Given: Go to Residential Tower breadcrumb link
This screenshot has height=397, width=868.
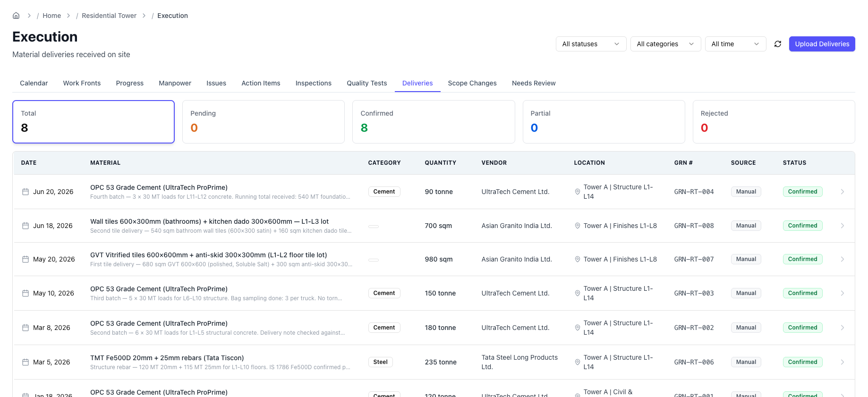Looking at the screenshot, I should click(109, 16).
